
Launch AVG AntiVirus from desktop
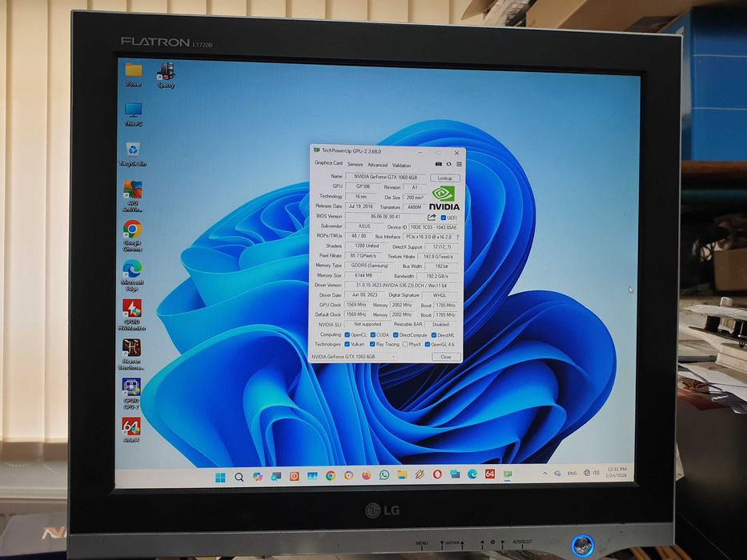tap(132, 196)
